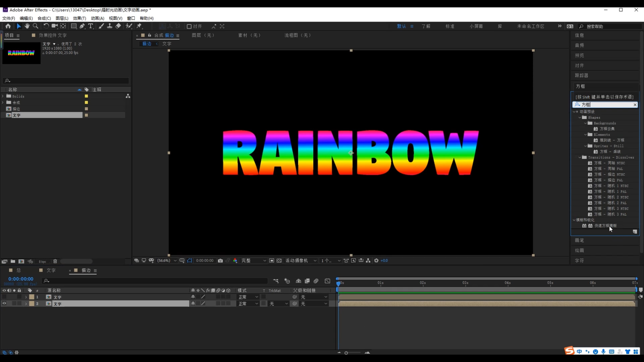This screenshot has height=362, width=644.
Task: Click the timeline zoom slider
Action: [346, 353]
